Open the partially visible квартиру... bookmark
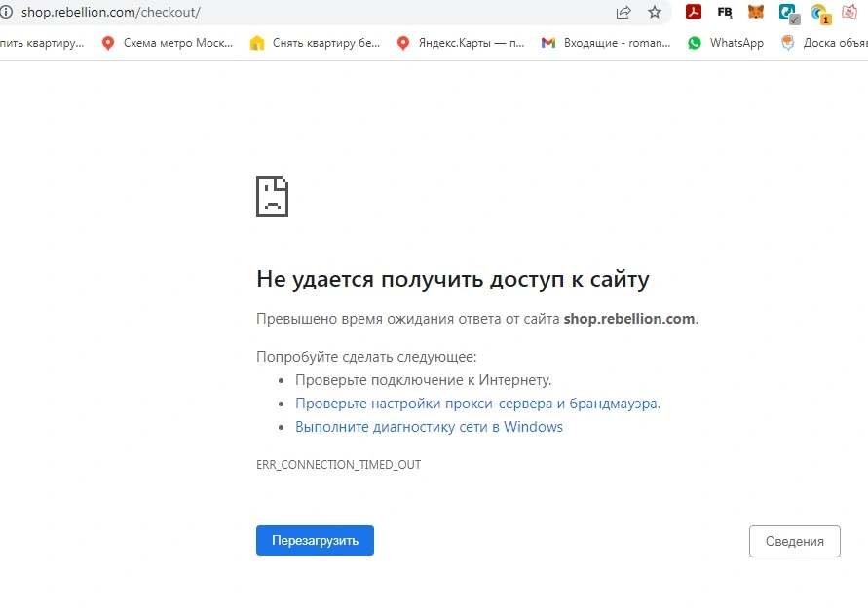The height and width of the screenshot is (615, 868). 42,43
